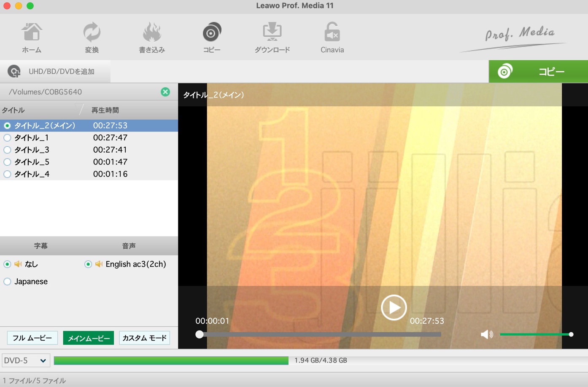Viewport: 588px width, 387px height.
Task: Open the Home (ホーム) module
Action: click(x=32, y=38)
